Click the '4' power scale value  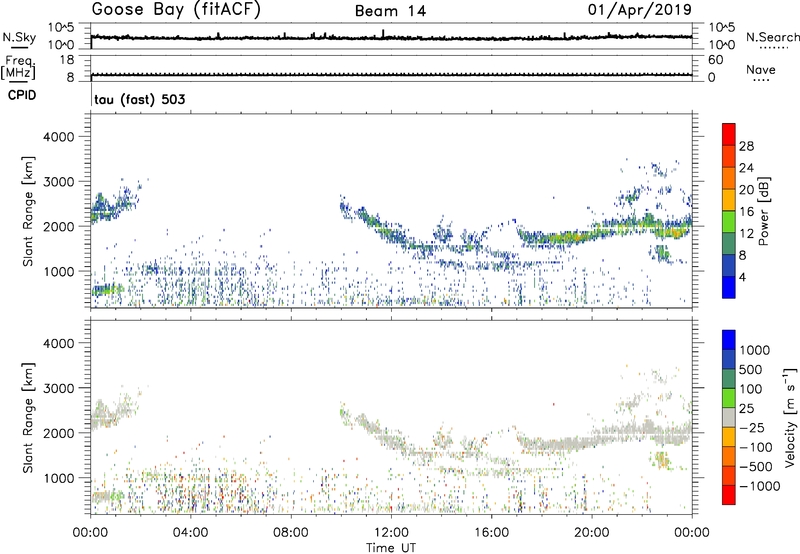point(742,277)
